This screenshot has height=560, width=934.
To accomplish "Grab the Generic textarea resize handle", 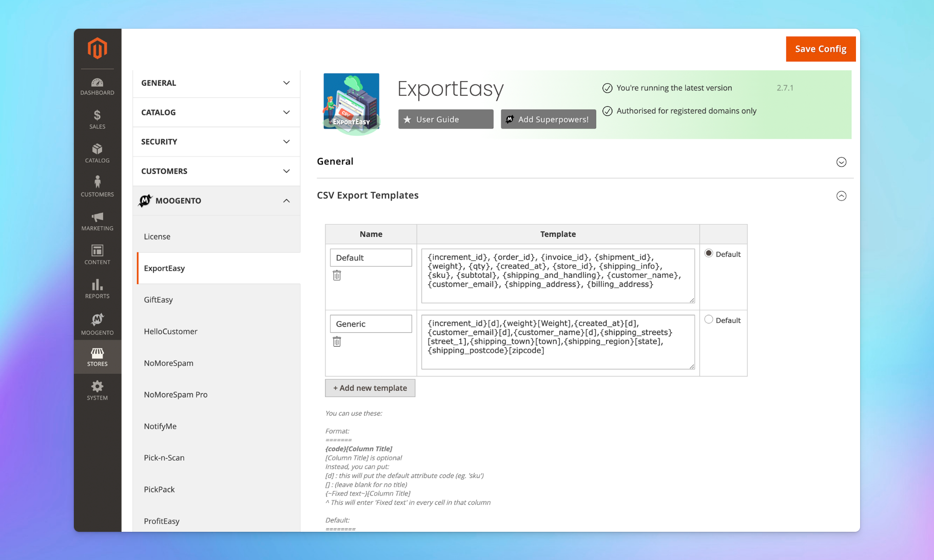I will coord(691,366).
